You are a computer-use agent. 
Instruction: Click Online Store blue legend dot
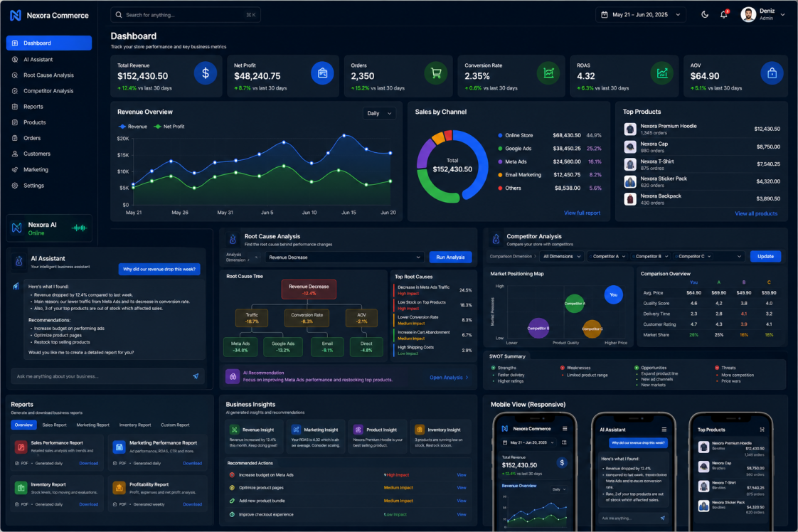pos(500,135)
